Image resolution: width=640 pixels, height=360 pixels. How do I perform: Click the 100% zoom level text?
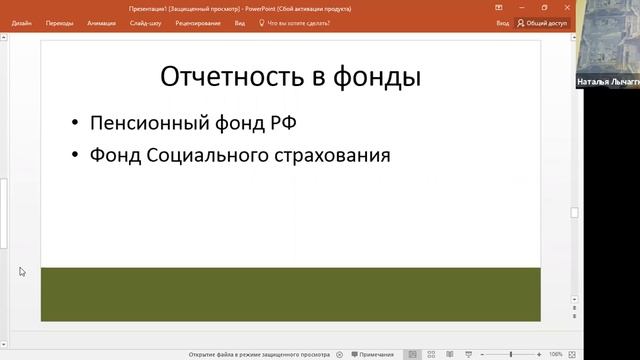556,354
